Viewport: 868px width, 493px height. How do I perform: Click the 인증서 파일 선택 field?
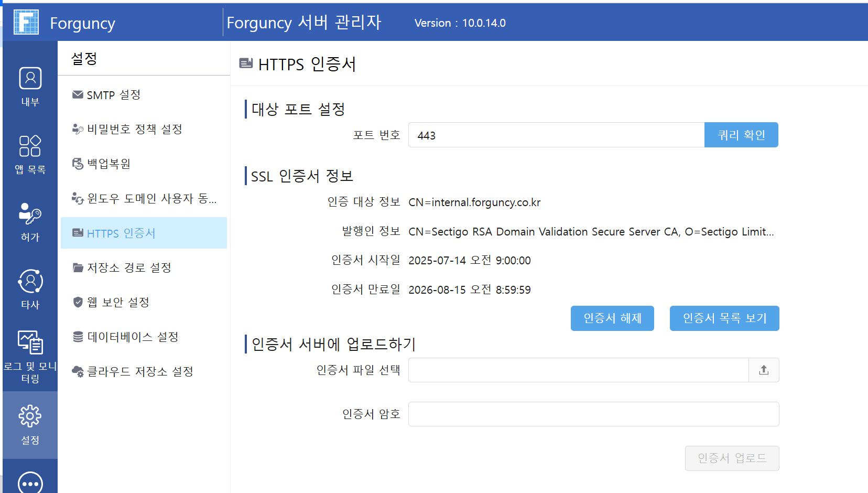[x=578, y=370]
